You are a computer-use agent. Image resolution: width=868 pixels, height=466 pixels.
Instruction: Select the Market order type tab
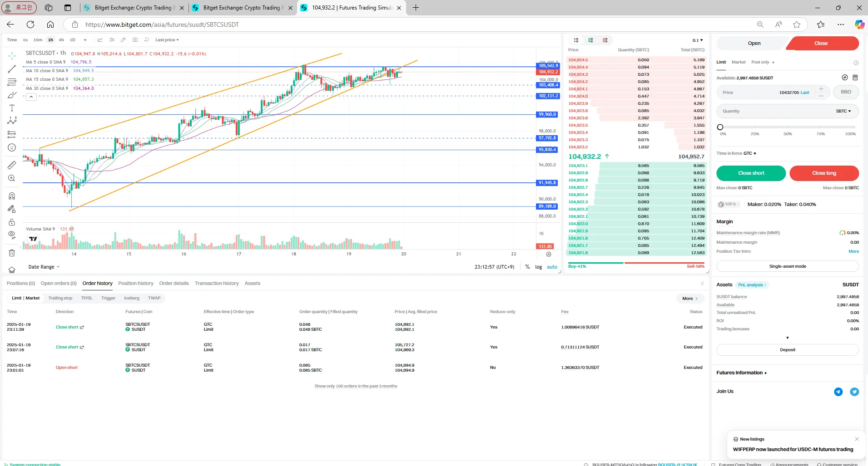pyautogui.click(x=738, y=62)
